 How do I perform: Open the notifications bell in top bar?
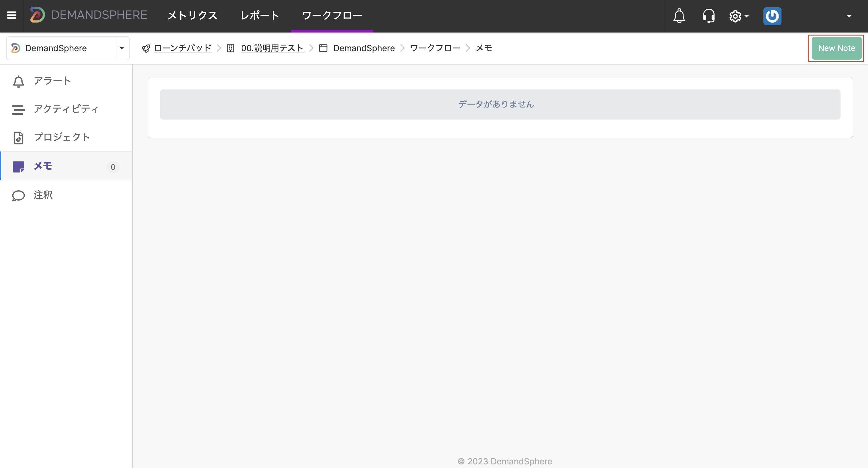point(679,16)
